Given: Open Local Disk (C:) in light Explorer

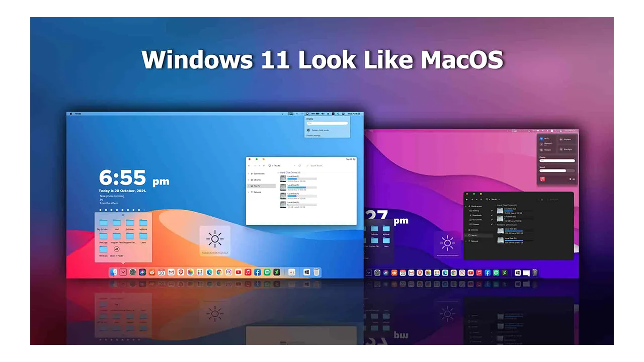Looking at the screenshot, I should [x=298, y=178].
